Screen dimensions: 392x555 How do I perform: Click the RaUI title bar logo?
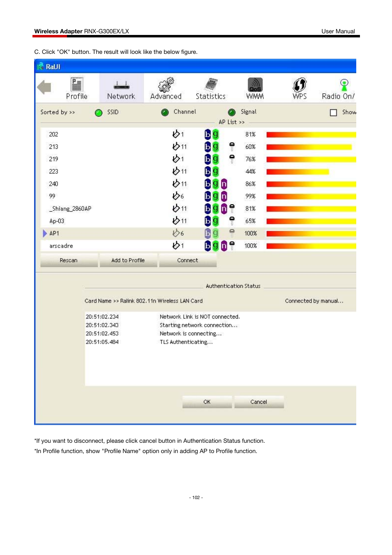click(x=40, y=66)
